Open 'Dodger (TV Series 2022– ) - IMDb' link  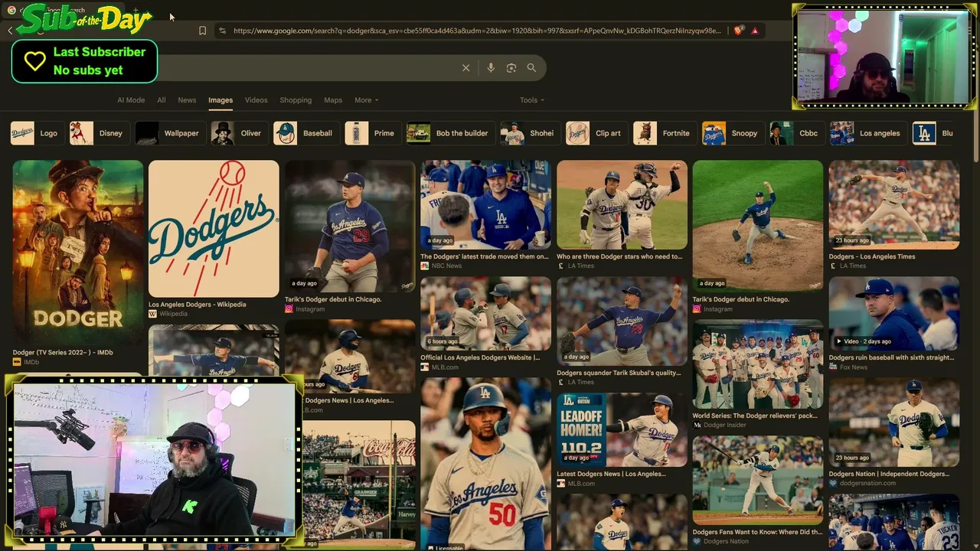[63, 353]
